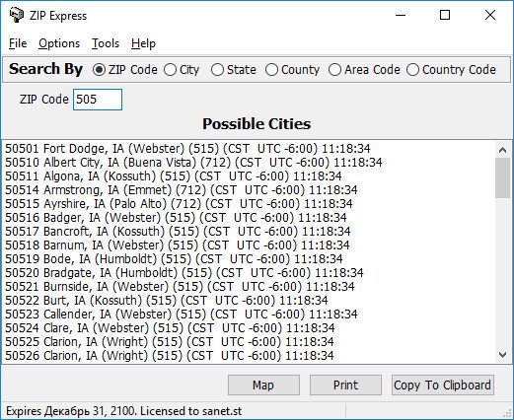Select the ZIP Code radio button
Viewport: 514px width, 420px height.
pos(125,70)
